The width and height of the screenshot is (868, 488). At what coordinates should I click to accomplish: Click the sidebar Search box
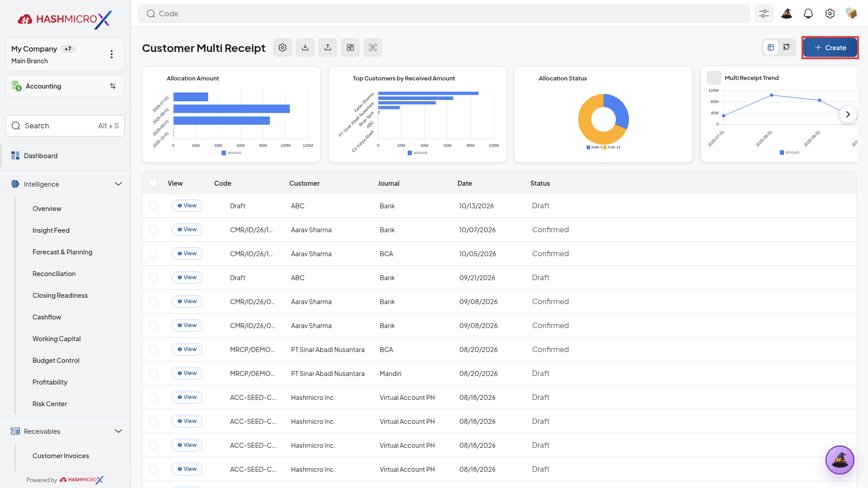tap(65, 126)
